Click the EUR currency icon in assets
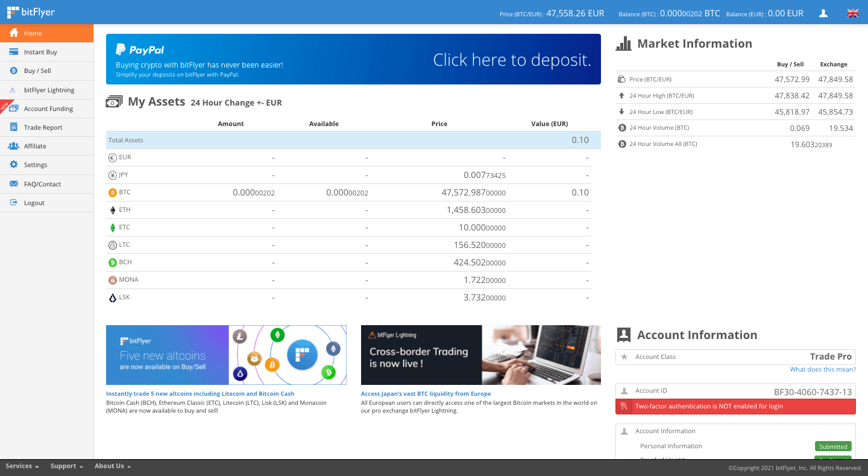The image size is (868, 476). click(113, 157)
